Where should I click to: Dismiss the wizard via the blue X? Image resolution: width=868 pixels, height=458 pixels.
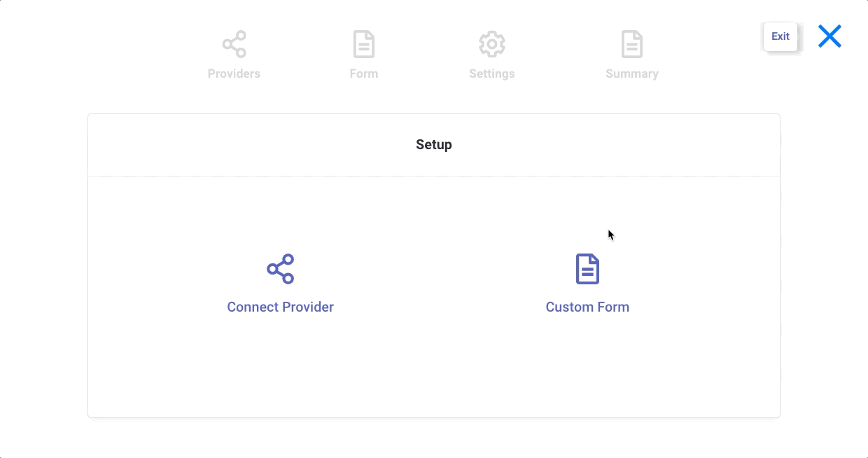pos(829,36)
